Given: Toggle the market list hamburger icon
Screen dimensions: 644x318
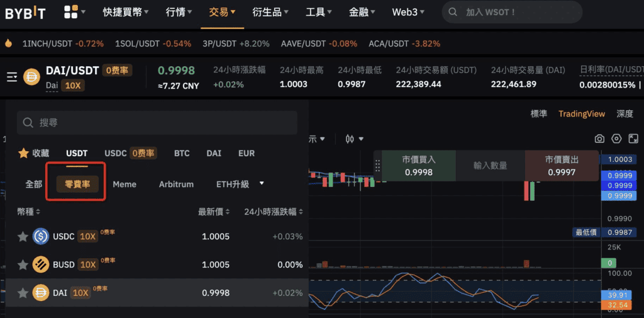Looking at the screenshot, I should click(x=12, y=77).
